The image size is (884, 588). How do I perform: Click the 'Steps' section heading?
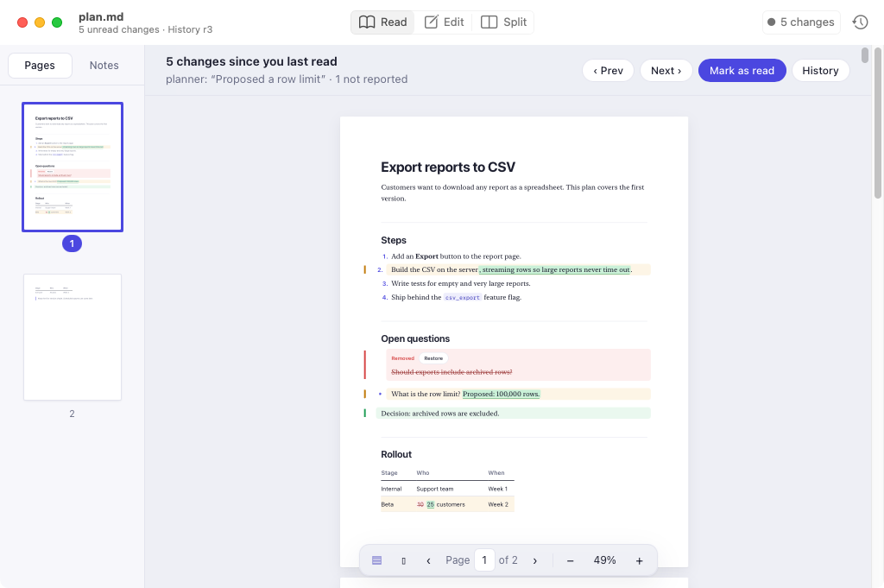click(394, 240)
